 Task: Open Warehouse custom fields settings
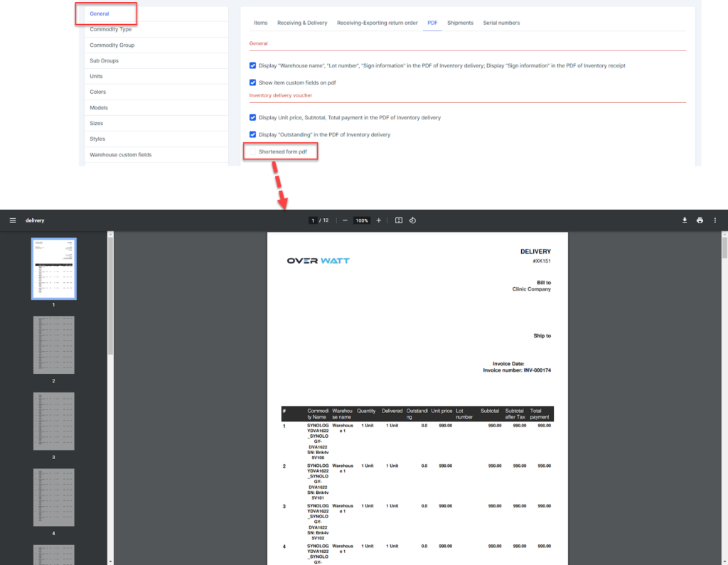tap(120, 154)
